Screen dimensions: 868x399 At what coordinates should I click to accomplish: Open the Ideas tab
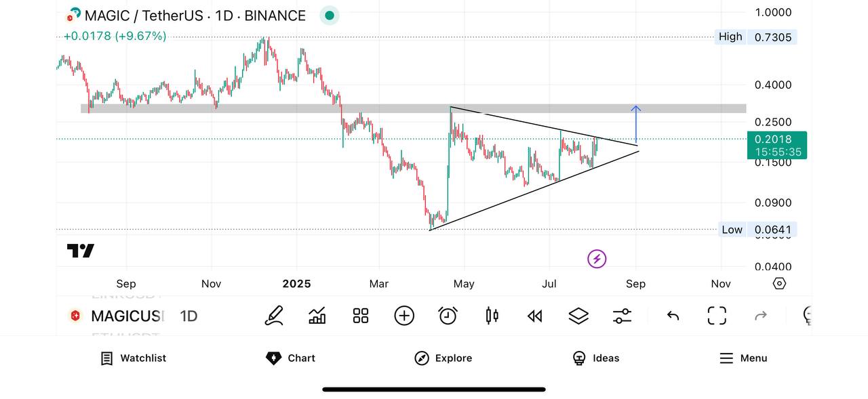pyautogui.click(x=596, y=358)
